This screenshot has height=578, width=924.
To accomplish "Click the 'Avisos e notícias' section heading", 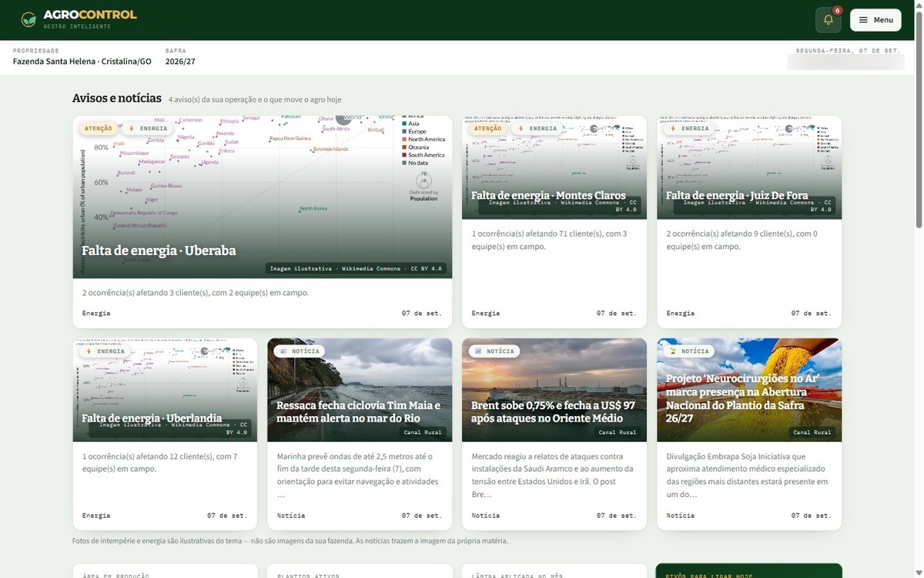I will point(117,98).
